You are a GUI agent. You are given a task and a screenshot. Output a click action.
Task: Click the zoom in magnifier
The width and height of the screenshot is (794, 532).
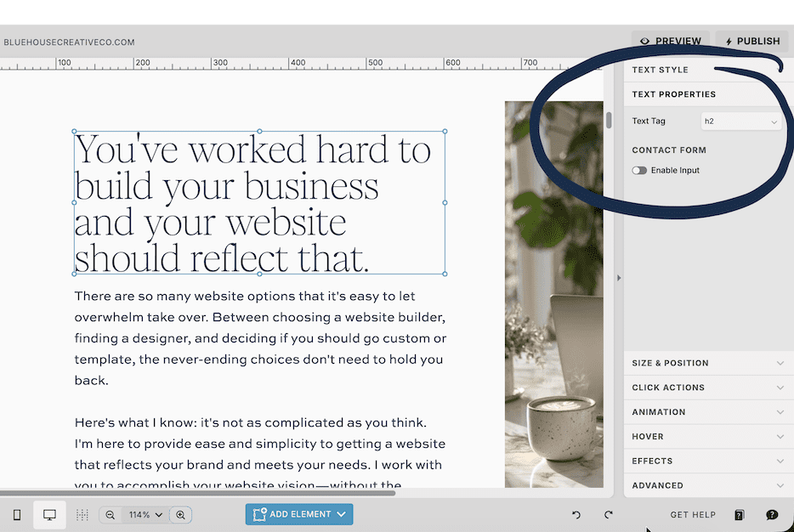click(x=180, y=515)
